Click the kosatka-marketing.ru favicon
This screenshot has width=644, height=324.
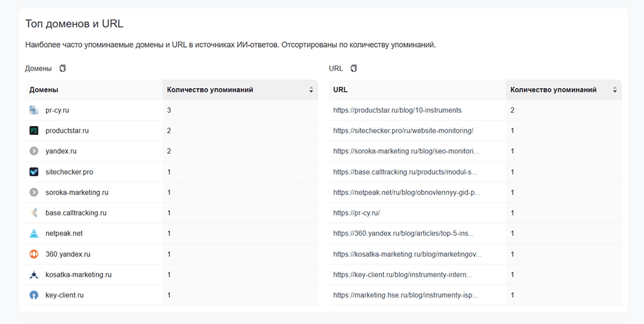click(34, 275)
